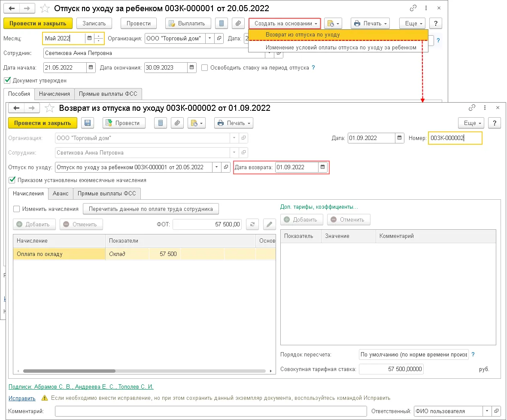Switch to the Пособия tab
This screenshot has height=420, width=507.
(x=19, y=94)
